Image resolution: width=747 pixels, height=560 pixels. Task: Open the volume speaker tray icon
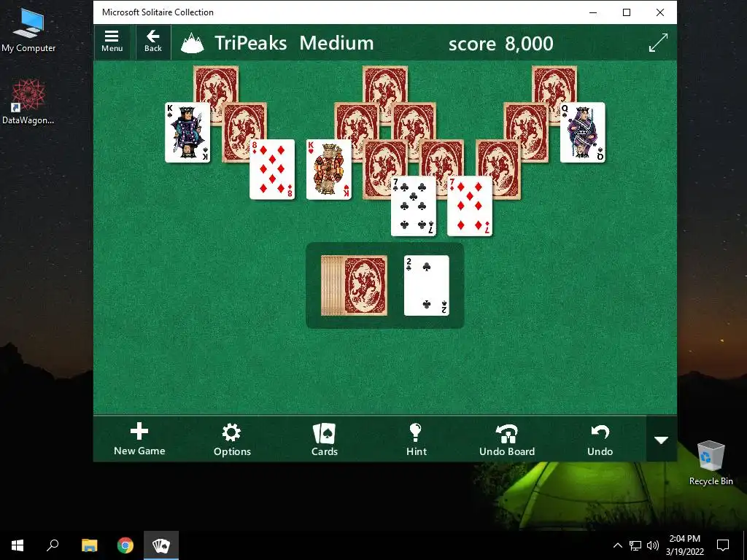tap(653, 545)
